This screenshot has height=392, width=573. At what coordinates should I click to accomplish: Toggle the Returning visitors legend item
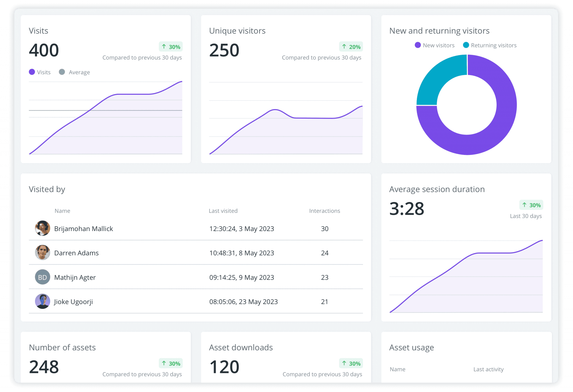[x=490, y=45]
